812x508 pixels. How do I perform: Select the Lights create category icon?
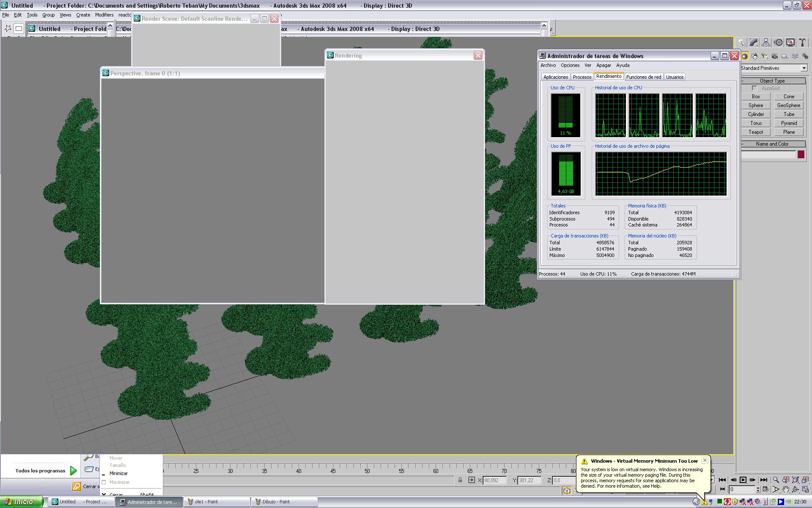click(765, 56)
